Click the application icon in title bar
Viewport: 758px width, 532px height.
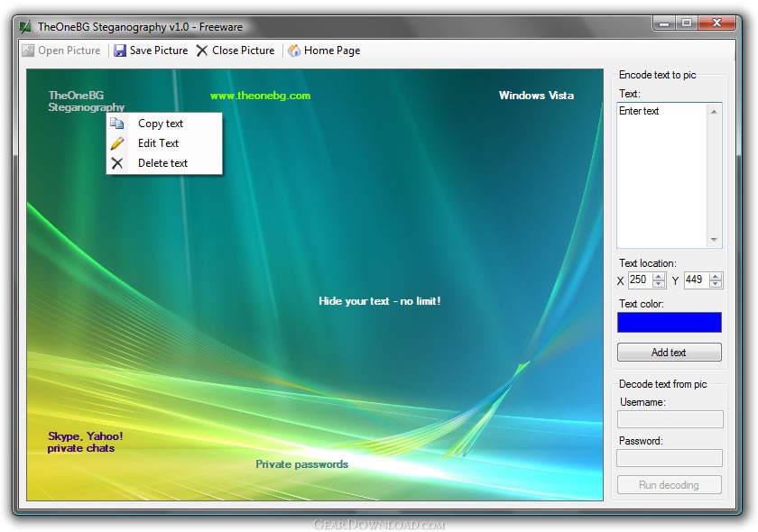[25, 27]
